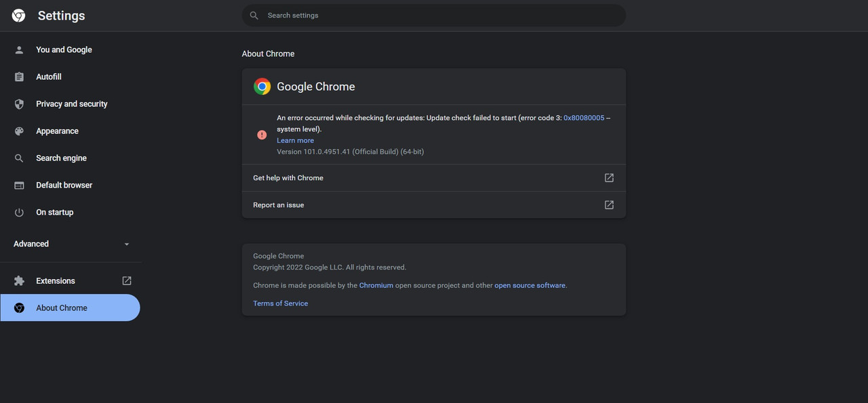The image size is (868, 403).
Task: Open Get help with Chrome
Action: pos(434,177)
